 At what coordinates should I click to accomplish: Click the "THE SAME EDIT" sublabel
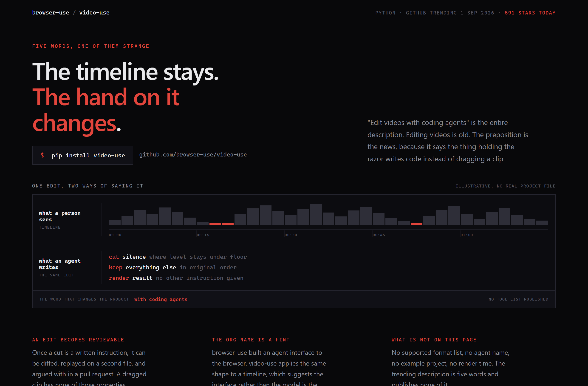[57, 275]
